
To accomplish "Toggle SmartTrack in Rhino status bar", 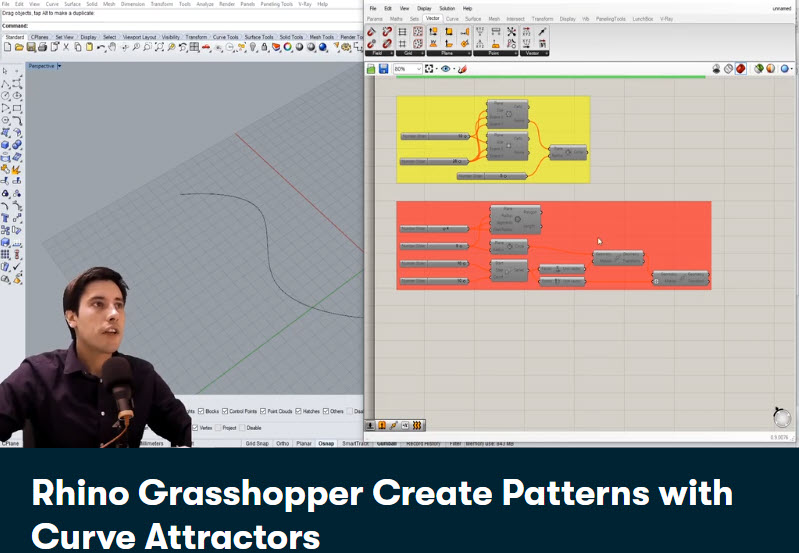I will tap(355, 443).
